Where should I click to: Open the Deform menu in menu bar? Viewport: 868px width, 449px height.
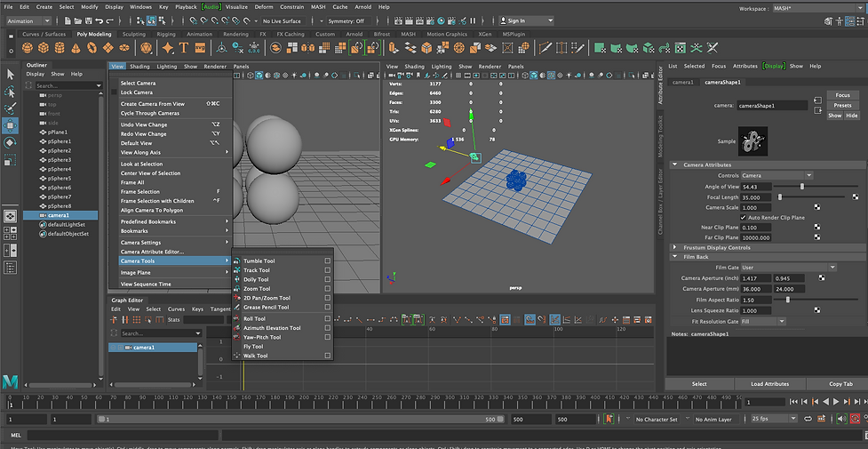[x=264, y=7]
